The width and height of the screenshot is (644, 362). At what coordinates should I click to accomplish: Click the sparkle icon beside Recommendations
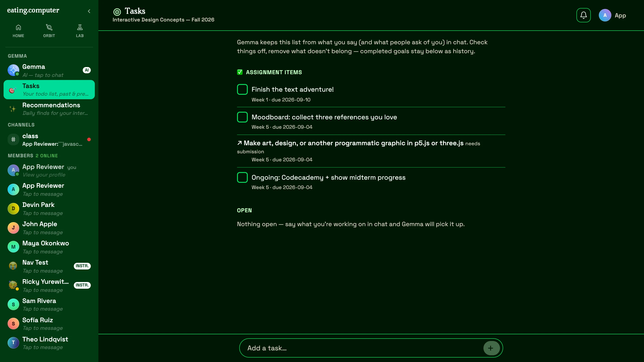click(x=13, y=109)
